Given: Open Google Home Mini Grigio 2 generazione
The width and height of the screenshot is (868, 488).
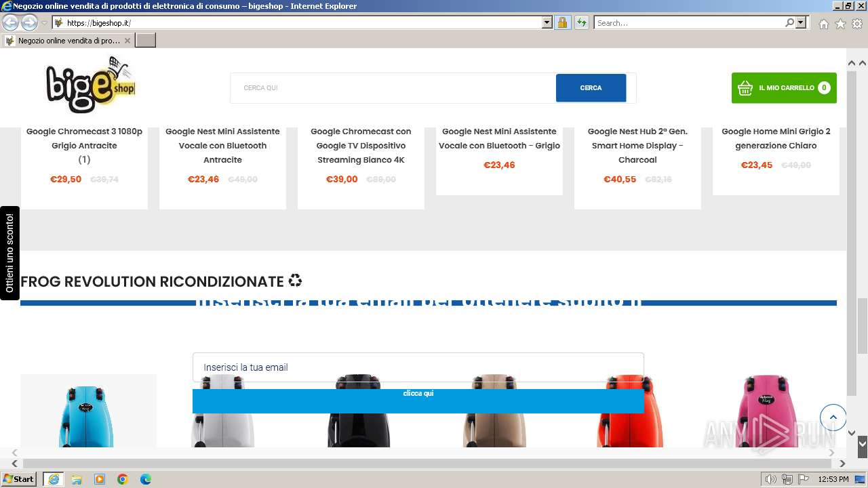Looking at the screenshot, I should tap(776, 138).
